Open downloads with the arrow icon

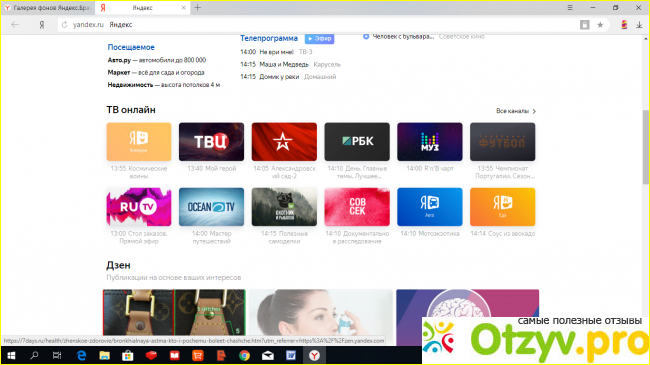pyautogui.click(x=639, y=25)
